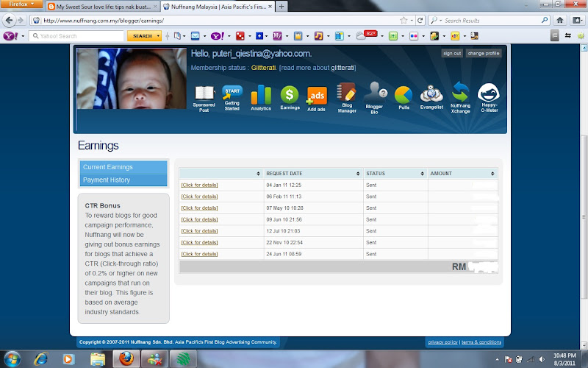Click the volume speaker tray icon
Image resolution: width=588 pixels, height=368 pixels.
[x=542, y=359]
